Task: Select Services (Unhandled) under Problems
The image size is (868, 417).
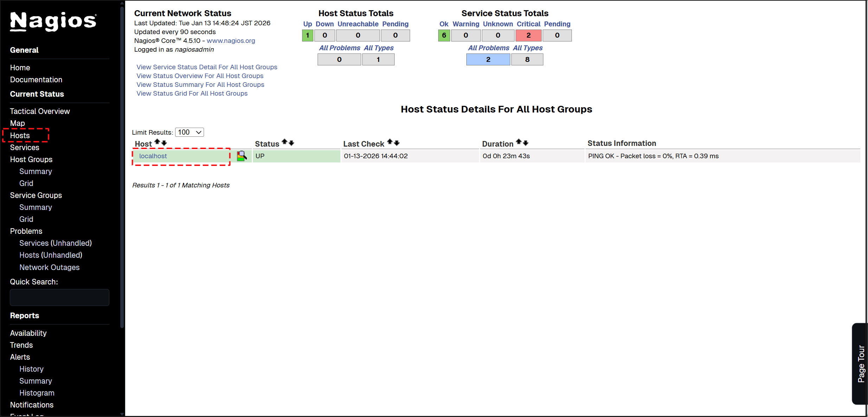Action: coord(55,243)
